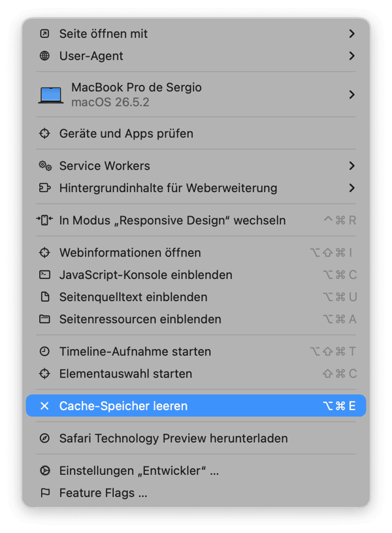Click the compass icon for Safari Technology Preview

click(x=44, y=438)
